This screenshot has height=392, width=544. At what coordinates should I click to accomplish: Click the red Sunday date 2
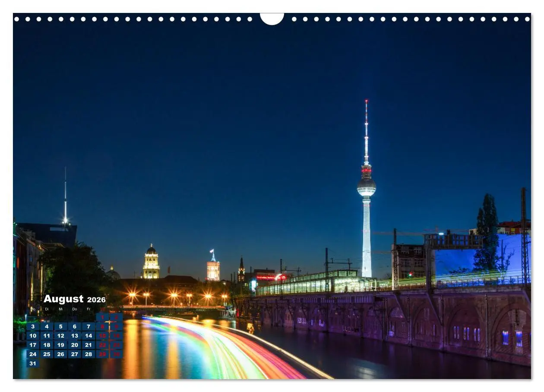pyautogui.click(x=116, y=317)
